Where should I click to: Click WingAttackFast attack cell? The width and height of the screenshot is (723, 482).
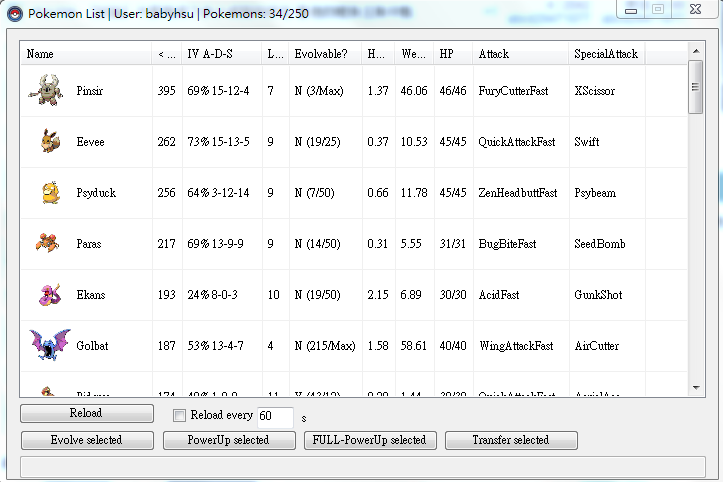tap(516, 346)
